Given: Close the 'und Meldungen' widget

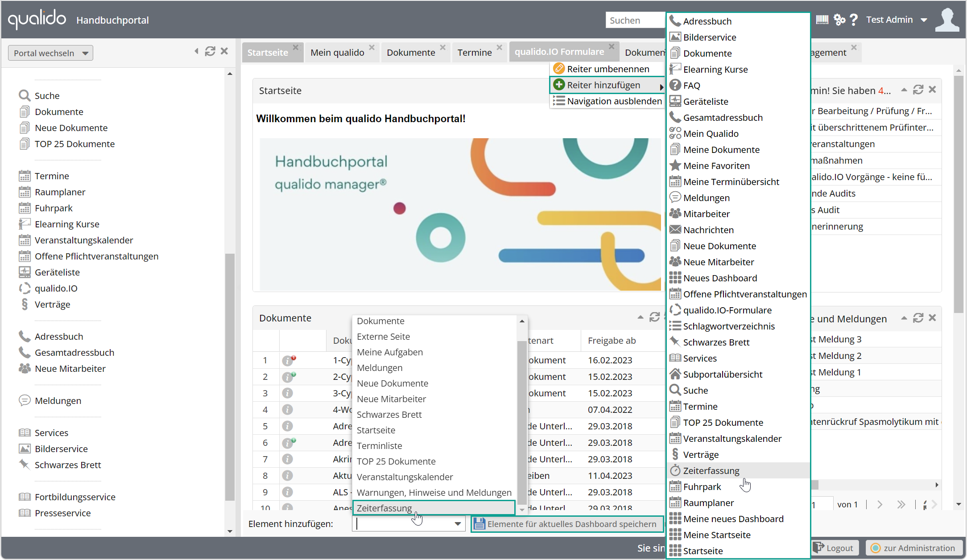Looking at the screenshot, I should coord(932,318).
